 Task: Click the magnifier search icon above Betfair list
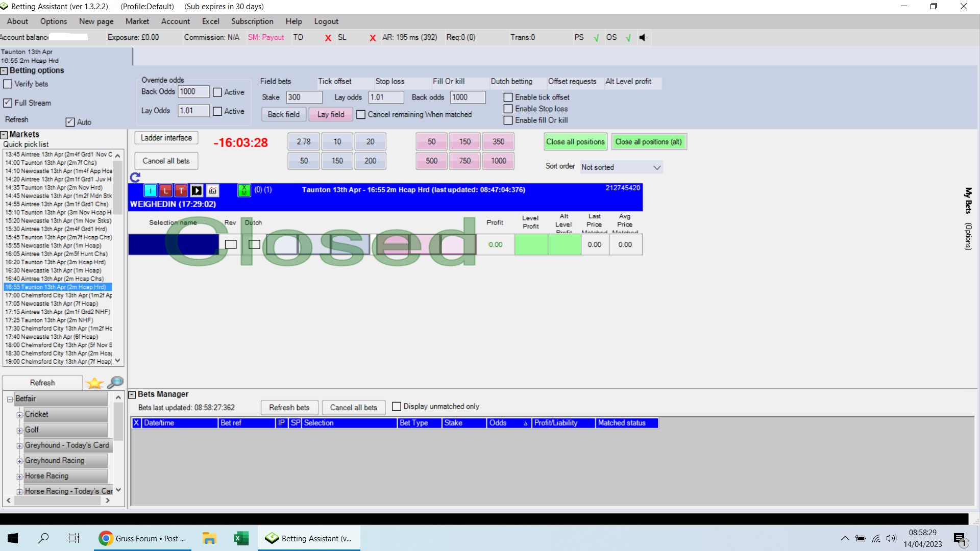(115, 383)
